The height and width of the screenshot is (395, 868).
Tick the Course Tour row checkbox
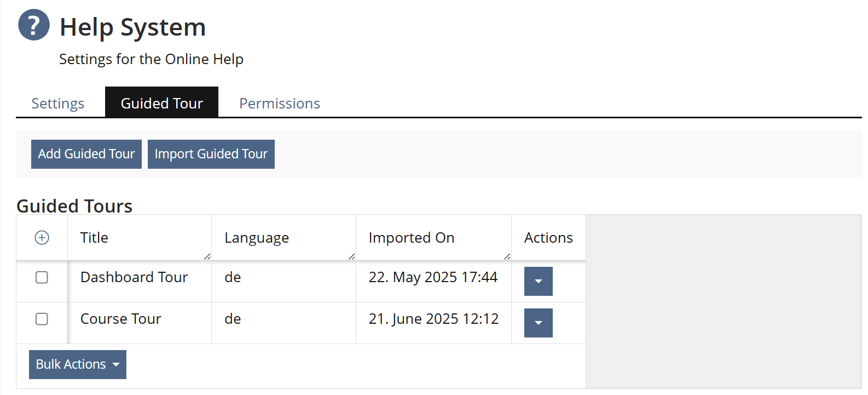coord(42,319)
